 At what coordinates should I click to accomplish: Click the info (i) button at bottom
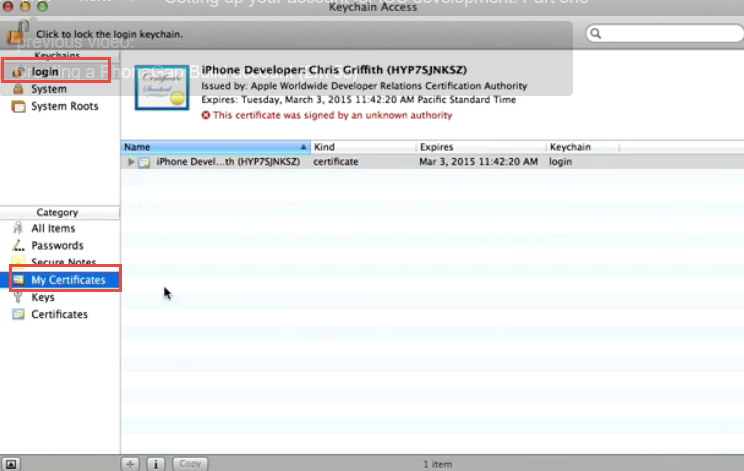point(155,464)
